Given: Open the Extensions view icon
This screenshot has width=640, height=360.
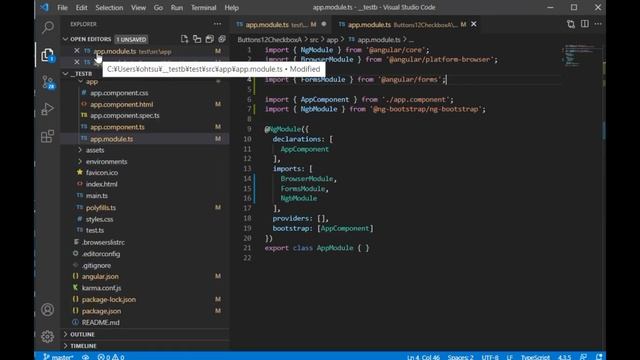Looking at the screenshot, I should click(48, 136).
